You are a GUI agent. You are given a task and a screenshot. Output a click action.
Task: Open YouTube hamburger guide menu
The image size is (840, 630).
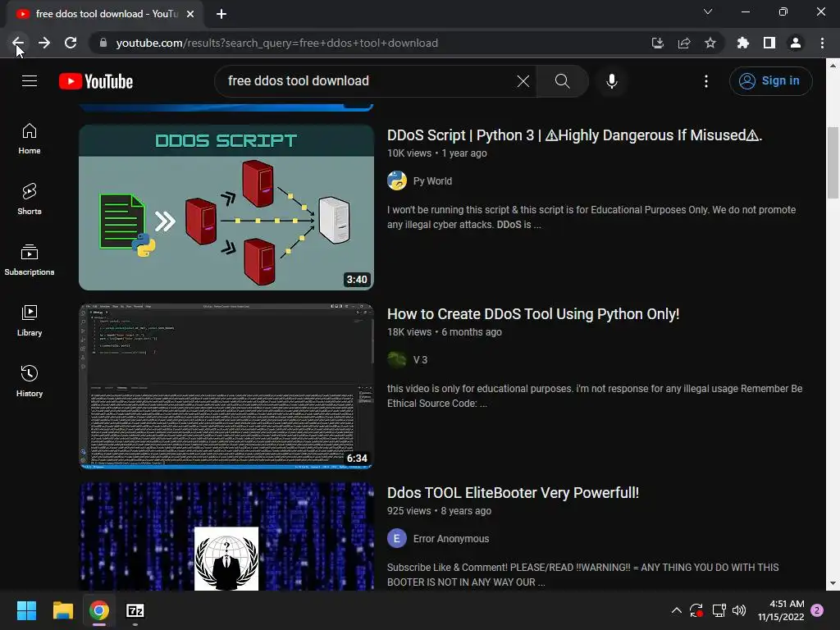pos(30,81)
